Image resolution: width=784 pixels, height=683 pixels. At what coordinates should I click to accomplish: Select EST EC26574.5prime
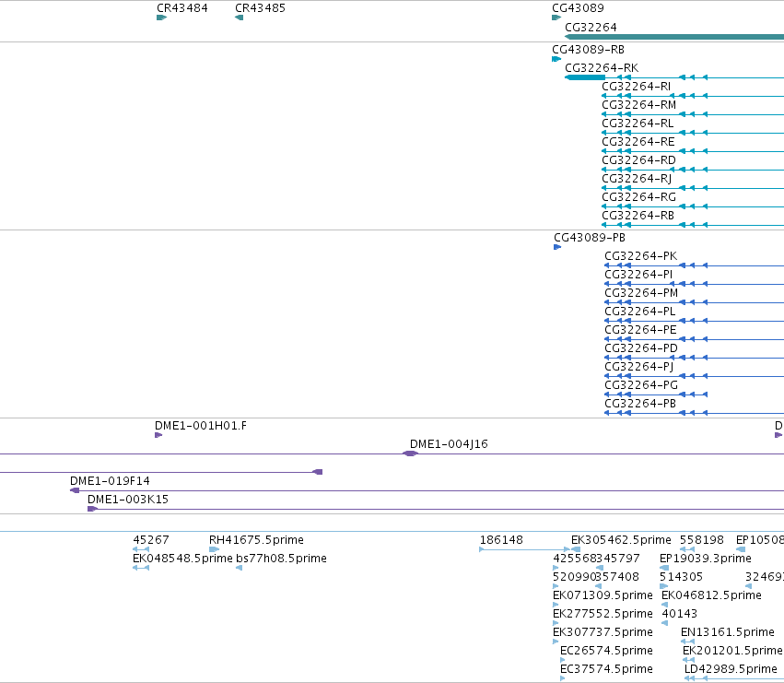pos(563,661)
